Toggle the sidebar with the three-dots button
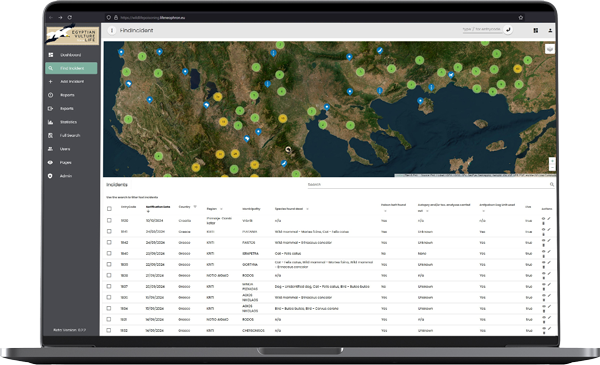600x365 pixels. tap(112, 30)
